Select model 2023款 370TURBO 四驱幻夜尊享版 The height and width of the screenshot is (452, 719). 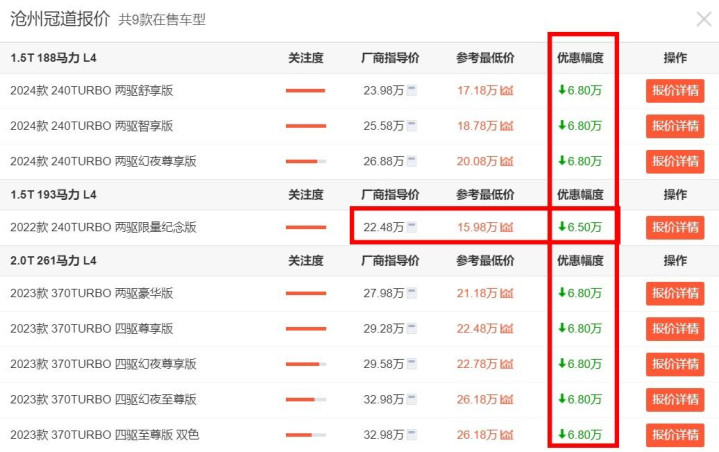coord(103,364)
